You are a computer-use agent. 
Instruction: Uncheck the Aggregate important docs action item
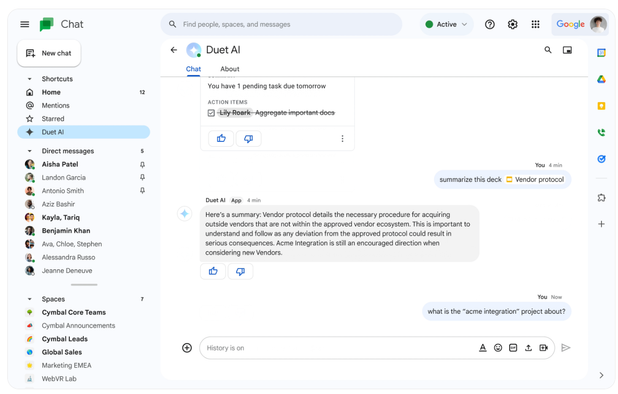pyautogui.click(x=211, y=113)
